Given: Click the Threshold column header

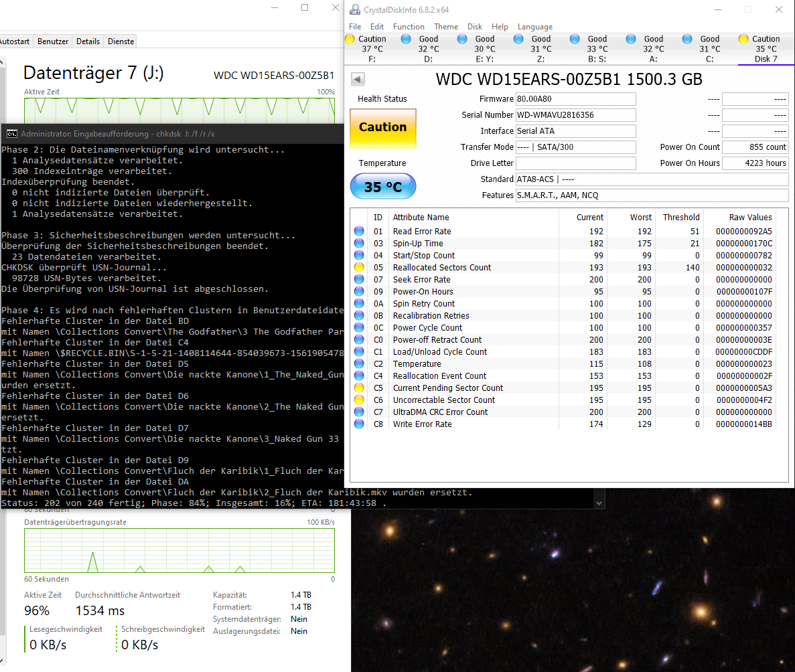Looking at the screenshot, I should pyautogui.click(x=681, y=217).
